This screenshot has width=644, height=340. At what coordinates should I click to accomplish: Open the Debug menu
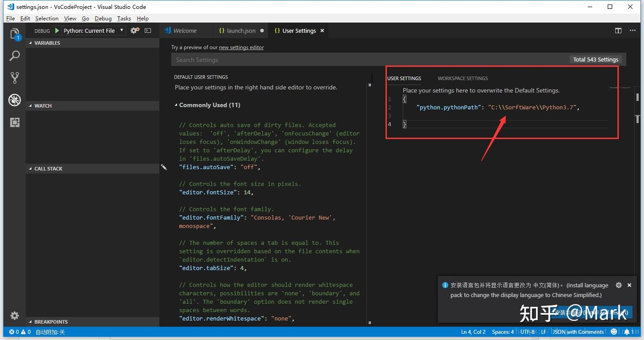(x=103, y=18)
